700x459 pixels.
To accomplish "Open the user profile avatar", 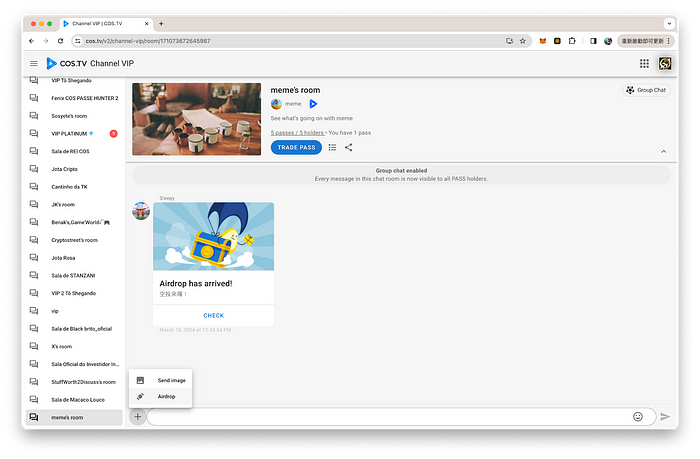I will click(665, 63).
